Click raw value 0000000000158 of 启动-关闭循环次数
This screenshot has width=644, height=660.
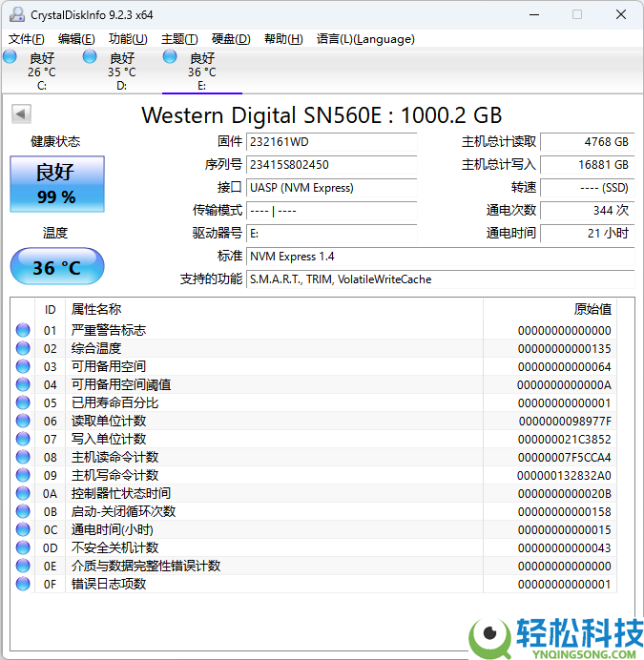pyautogui.click(x=565, y=511)
